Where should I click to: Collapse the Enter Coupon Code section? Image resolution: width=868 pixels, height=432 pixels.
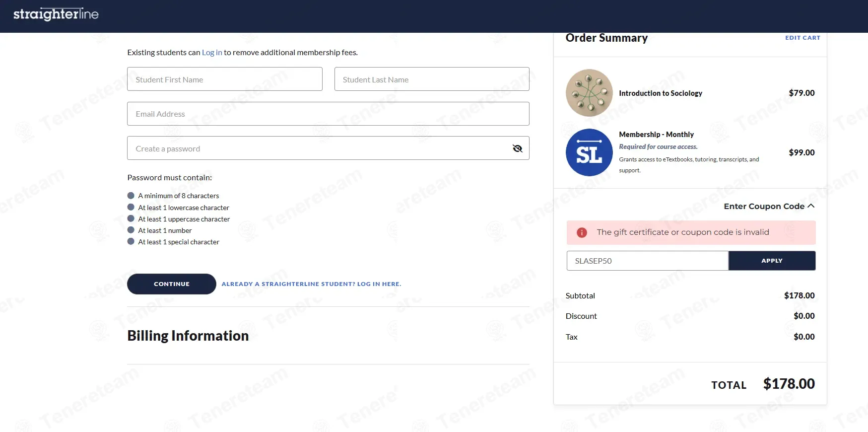point(769,206)
